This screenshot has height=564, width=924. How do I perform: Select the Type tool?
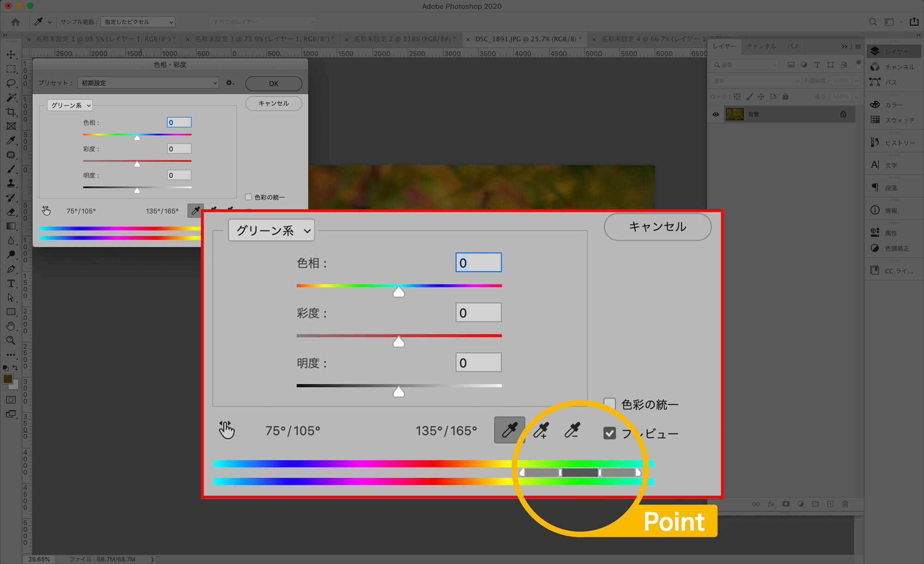(11, 284)
